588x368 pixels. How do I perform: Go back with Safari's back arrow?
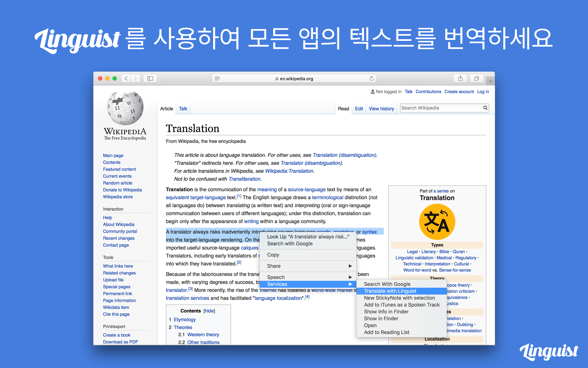126,78
